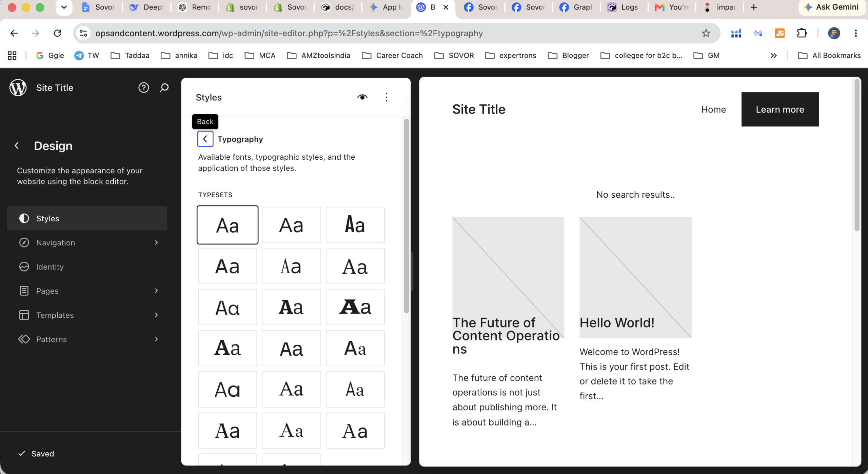Viewport: 868px width, 474px height.
Task: Click the Home link in preview
Action: (713, 110)
